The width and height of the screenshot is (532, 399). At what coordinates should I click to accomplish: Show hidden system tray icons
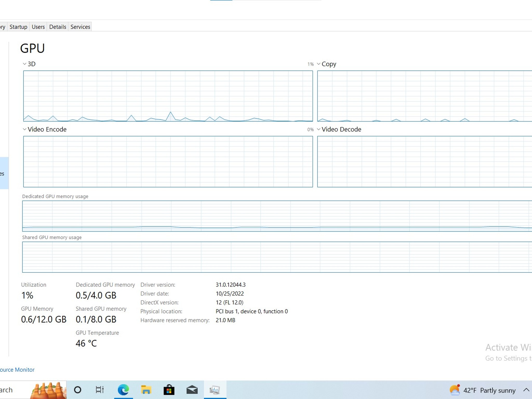coord(526,390)
